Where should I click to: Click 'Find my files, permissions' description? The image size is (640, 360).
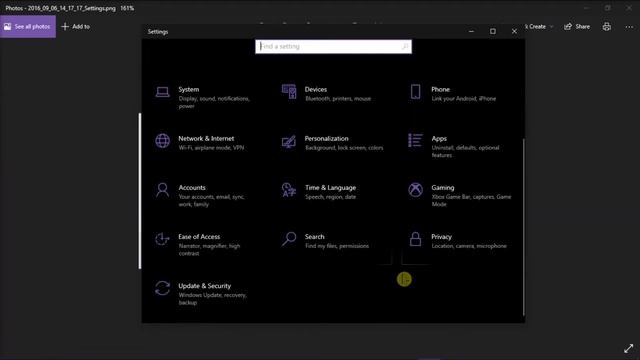click(337, 246)
